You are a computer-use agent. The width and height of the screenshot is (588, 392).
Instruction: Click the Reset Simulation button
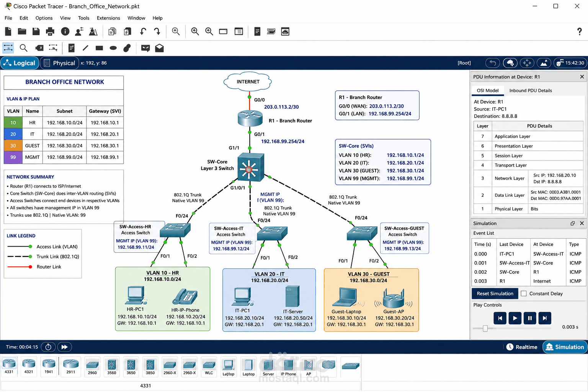[x=495, y=294]
